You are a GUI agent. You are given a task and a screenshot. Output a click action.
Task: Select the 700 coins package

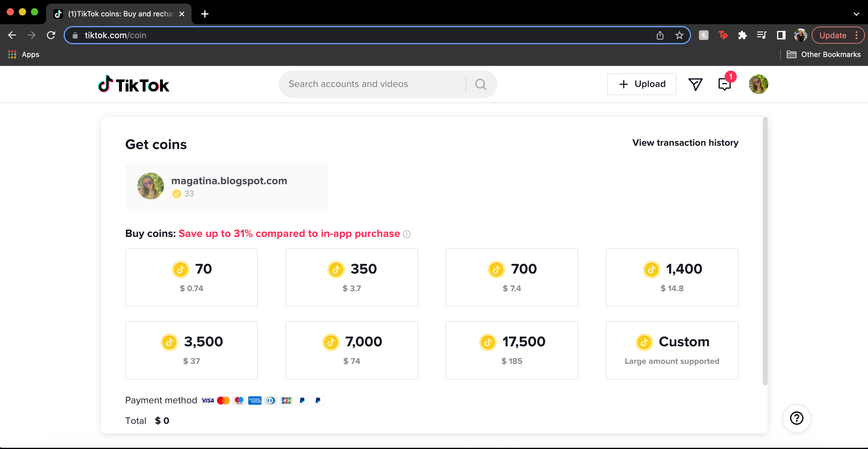[x=512, y=277]
